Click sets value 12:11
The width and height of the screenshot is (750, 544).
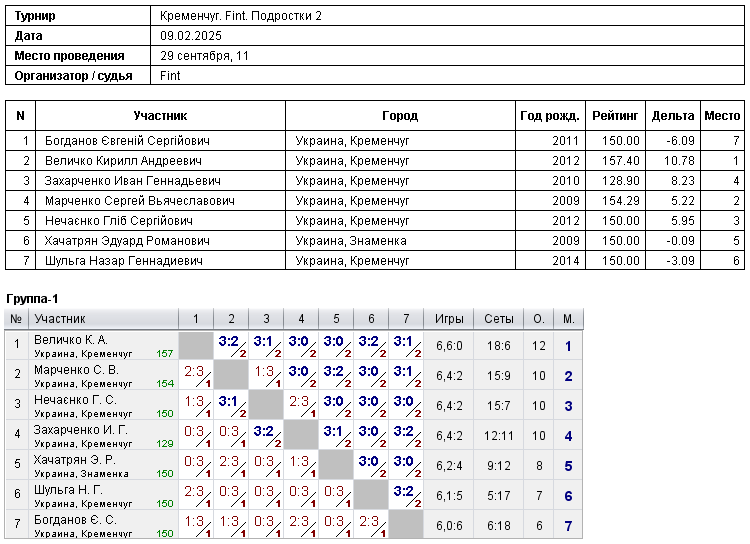pos(498,436)
